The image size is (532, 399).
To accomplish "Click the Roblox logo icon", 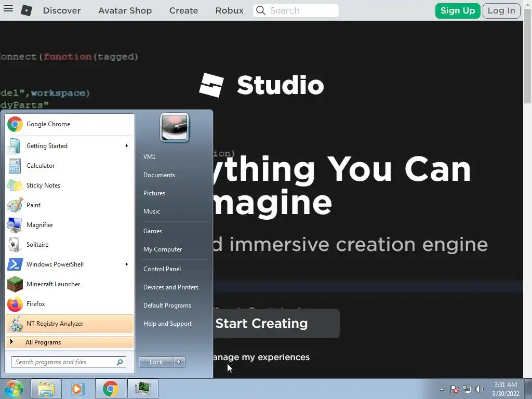I will (x=26, y=10).
